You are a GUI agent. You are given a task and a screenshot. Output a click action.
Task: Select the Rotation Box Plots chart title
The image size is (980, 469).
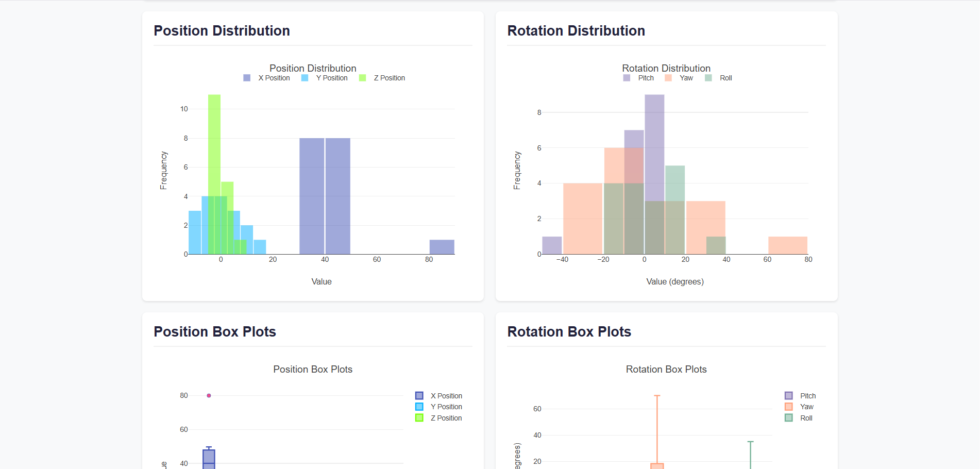click(x=666, y=369)
